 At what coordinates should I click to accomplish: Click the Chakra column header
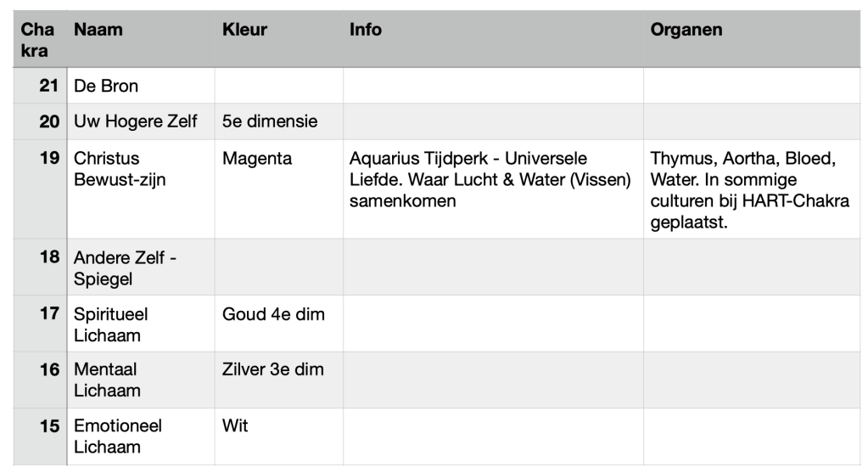point(35,40)
